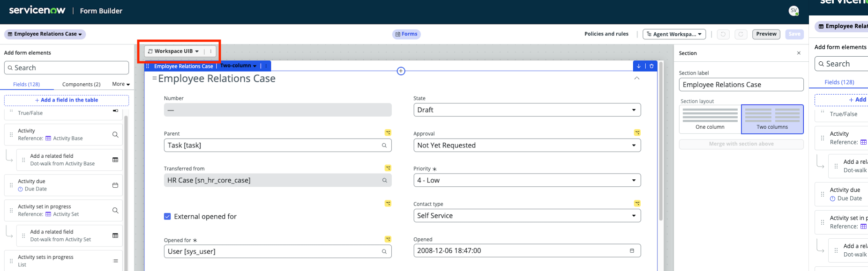Open the Approval dropdown showing Not Yet Requested
This screenshot has width=868, height=271.
click(527, 146)
